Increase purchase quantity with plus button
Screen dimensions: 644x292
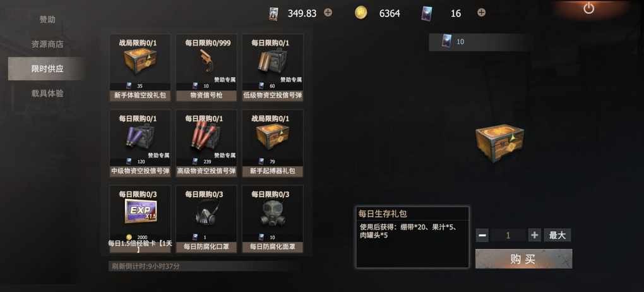[534, 235]
